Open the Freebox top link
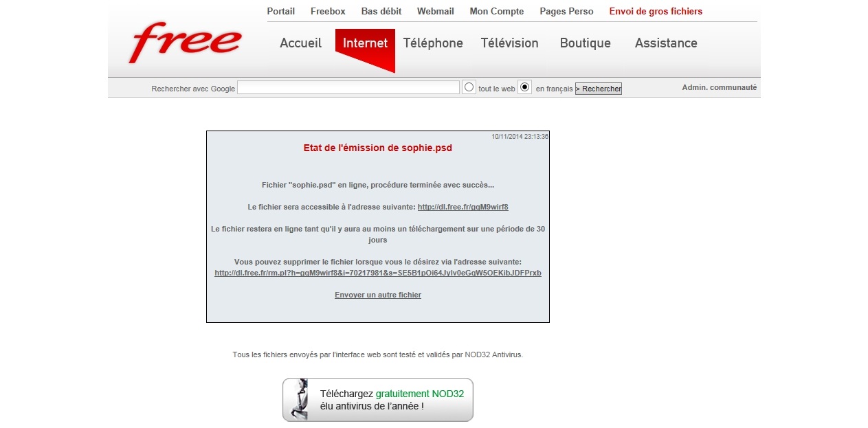868x428 pixels. [328, 12]
